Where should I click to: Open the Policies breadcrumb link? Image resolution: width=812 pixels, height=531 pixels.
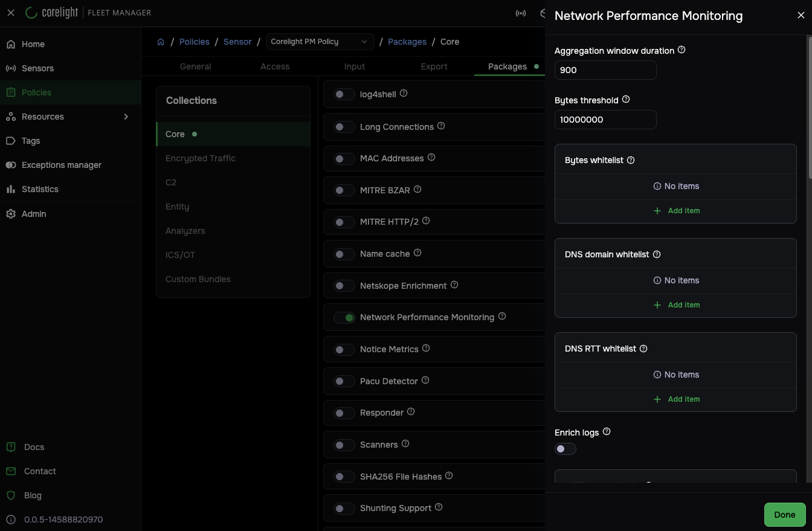click(x=195, y=42)
